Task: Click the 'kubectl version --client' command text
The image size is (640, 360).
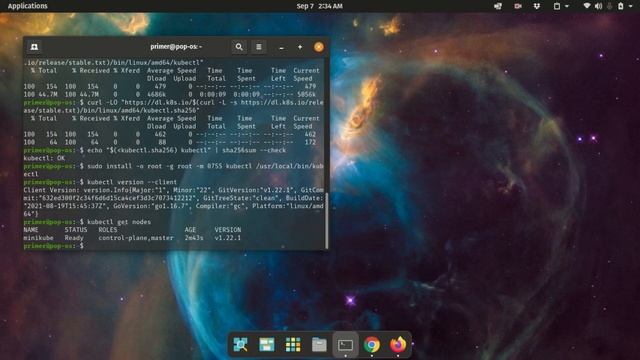Action: coord(132,182)
